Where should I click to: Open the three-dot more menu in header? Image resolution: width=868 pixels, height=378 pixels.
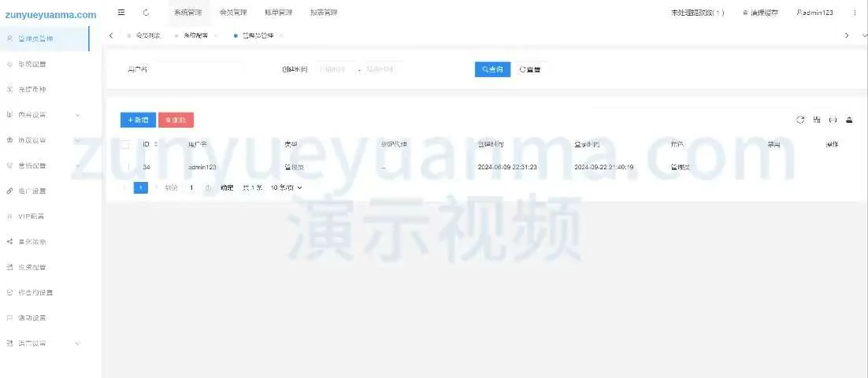(855, 13)
